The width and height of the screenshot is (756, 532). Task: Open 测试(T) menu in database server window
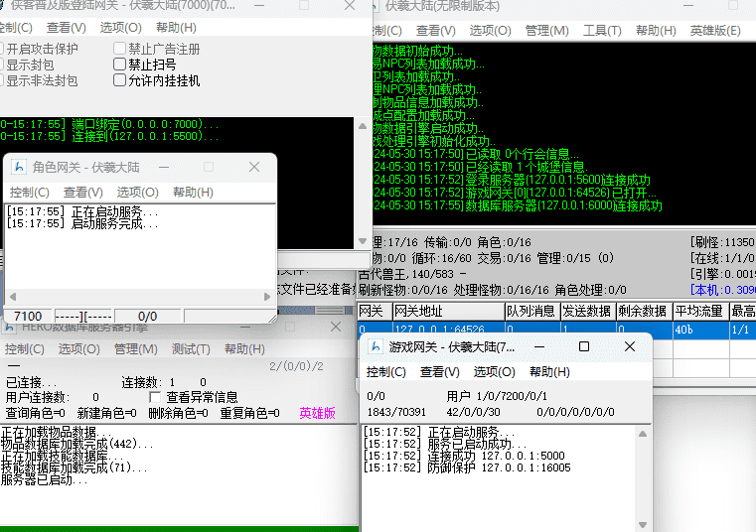tap(191, 349)
